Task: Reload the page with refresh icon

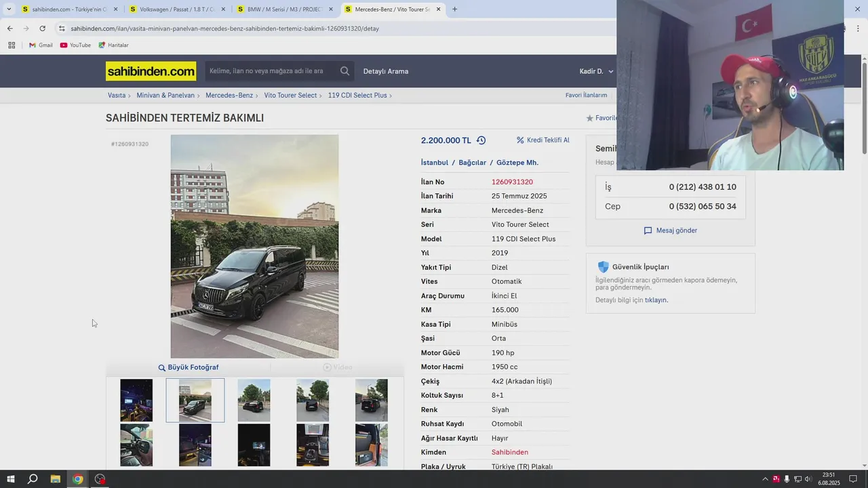Action: tap(42, 28)
